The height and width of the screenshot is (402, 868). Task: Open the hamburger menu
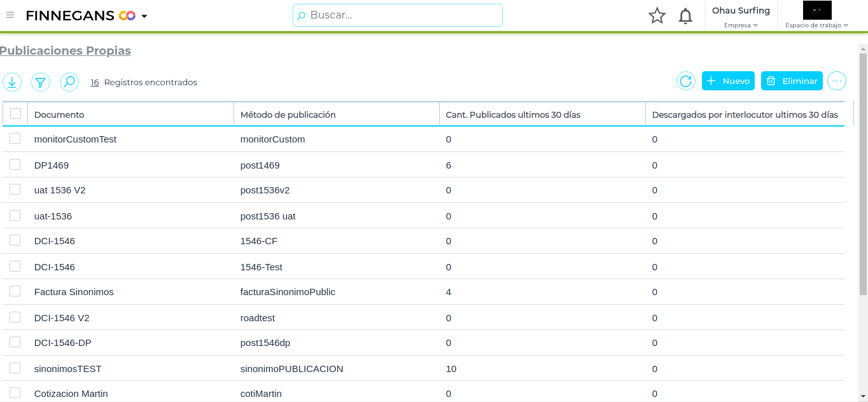coord(10,15)
